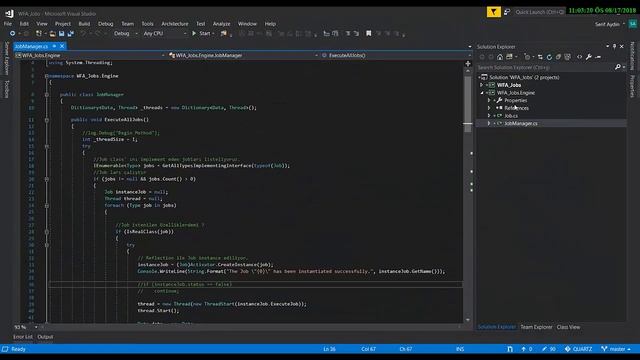The image size is (640, 360).
Task: Open the File menu
Action: (8, 24)
